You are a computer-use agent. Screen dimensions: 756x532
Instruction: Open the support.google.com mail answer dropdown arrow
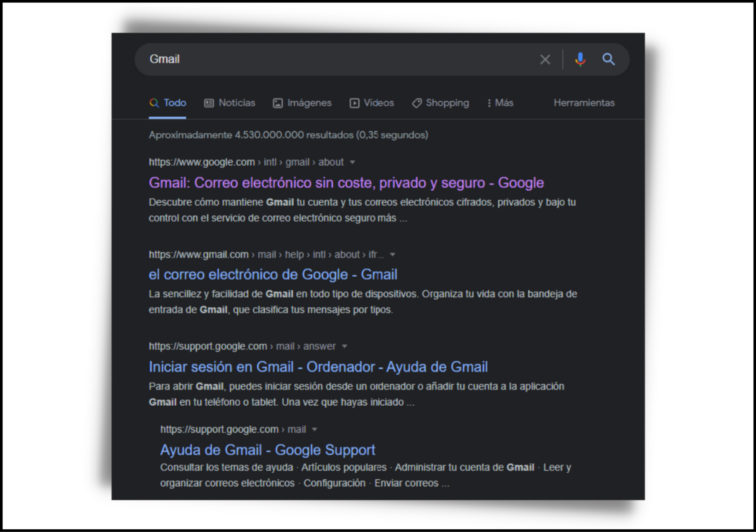tap(345, 347)
